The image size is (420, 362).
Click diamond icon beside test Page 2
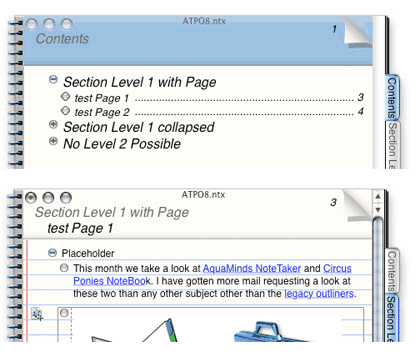[x=65, y=110]
